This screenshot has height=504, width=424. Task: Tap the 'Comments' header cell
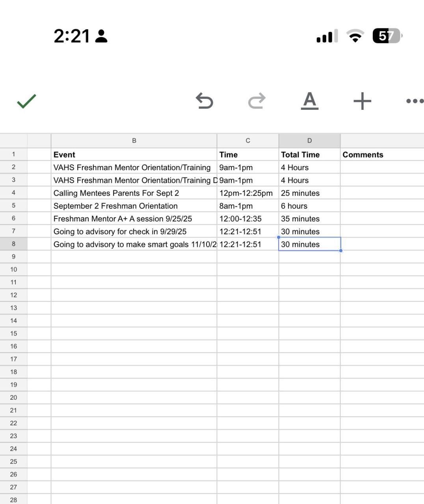[381, 155]
